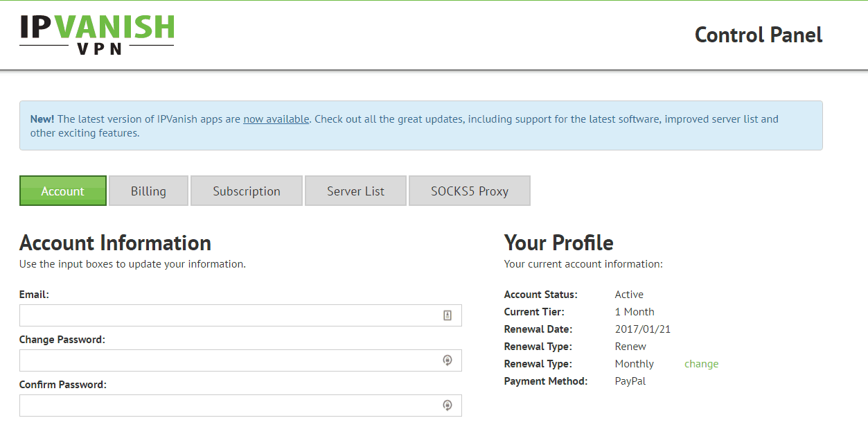Click the autofill icon in the Email field

[448, 315]
